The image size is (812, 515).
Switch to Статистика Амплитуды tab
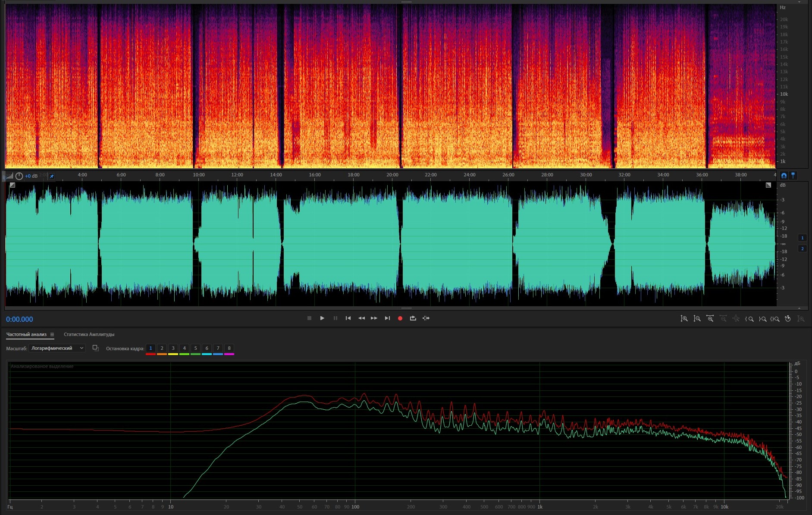pyautogui.click(x=89, y=335)
